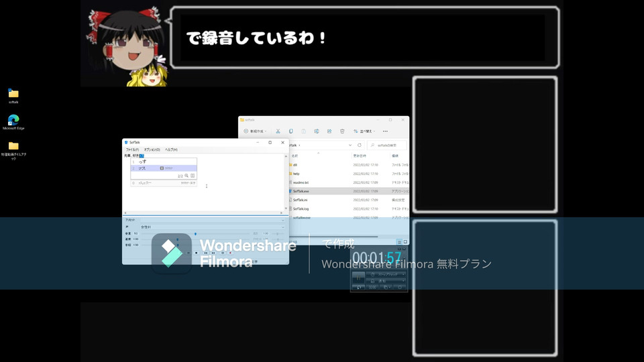Click the fast-forward button in SofTalk

click(x=213, y=253)
